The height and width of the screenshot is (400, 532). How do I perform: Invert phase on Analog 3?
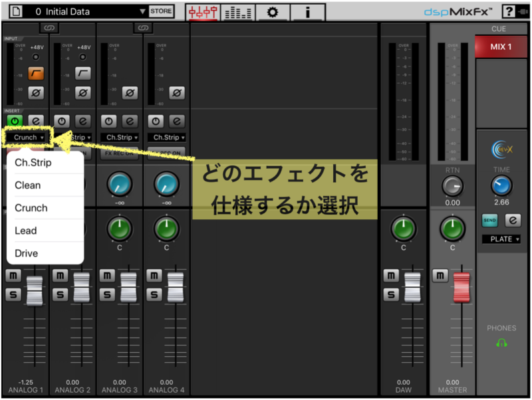(130, 92)
